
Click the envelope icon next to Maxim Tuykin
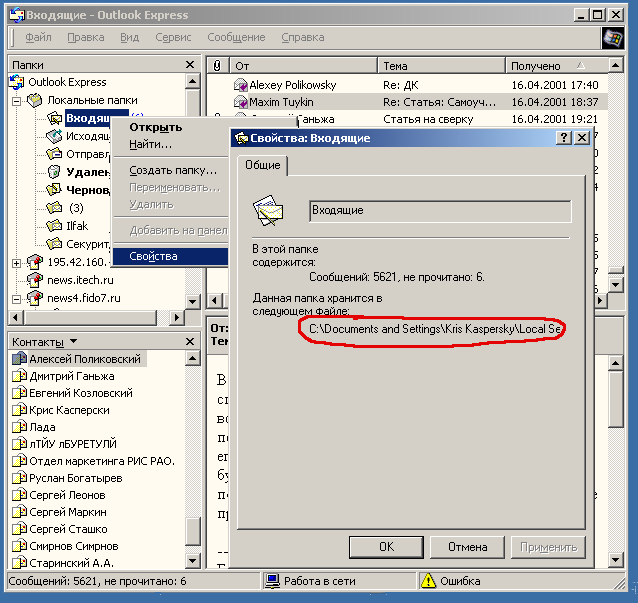(x=240, y=102)
